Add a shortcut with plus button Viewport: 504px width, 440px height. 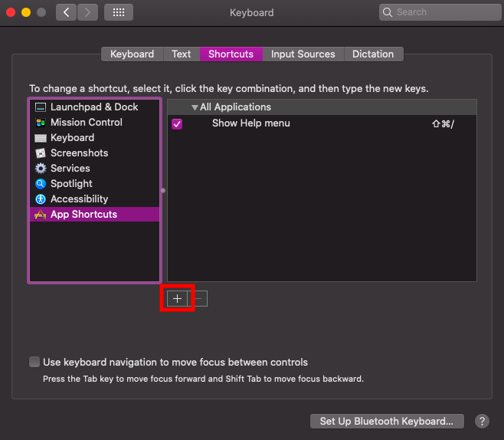(x=177, y=299)
